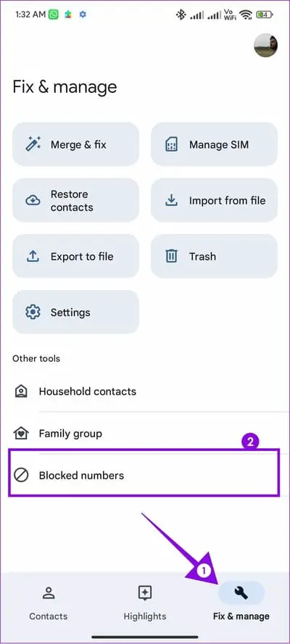Tap the Manage SIM button label
Screen dimensions: 290x644
[218, 144]
